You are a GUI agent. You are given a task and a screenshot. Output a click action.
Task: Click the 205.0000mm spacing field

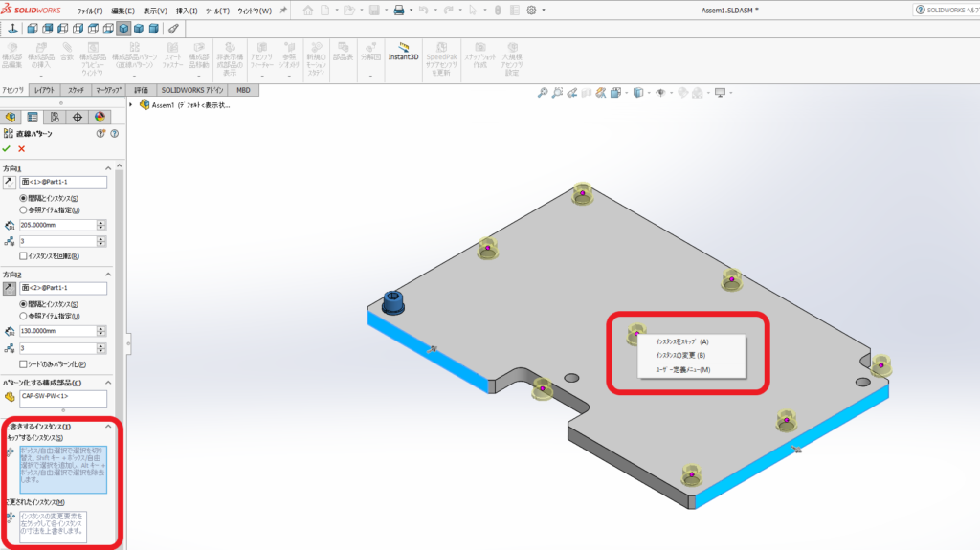click(57, 225)
